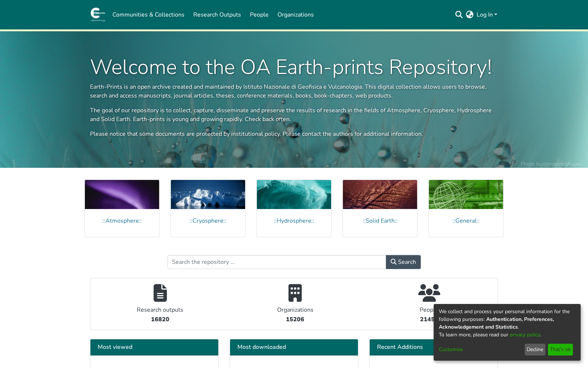Click the Research outputs count 16820

pos(160,319)
